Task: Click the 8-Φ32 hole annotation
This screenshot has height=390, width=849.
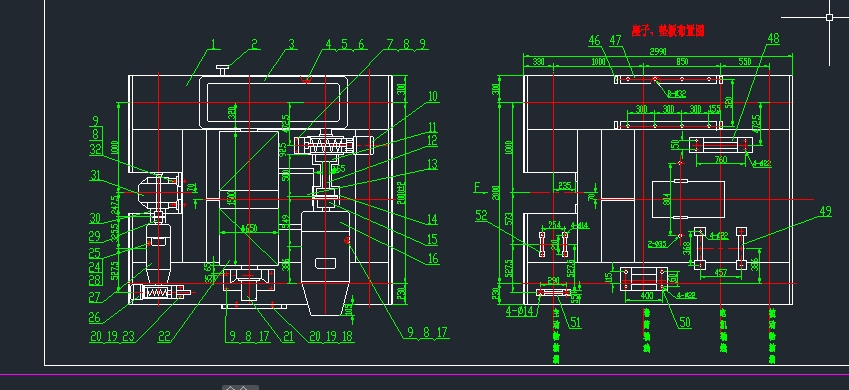Action: 676,94
